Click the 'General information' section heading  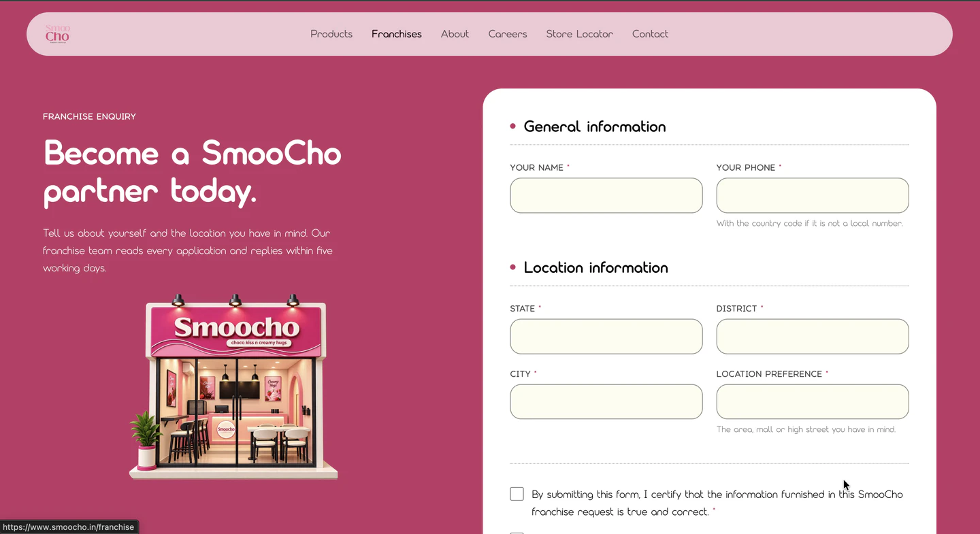pyautogui.click(x=595, y=127)
